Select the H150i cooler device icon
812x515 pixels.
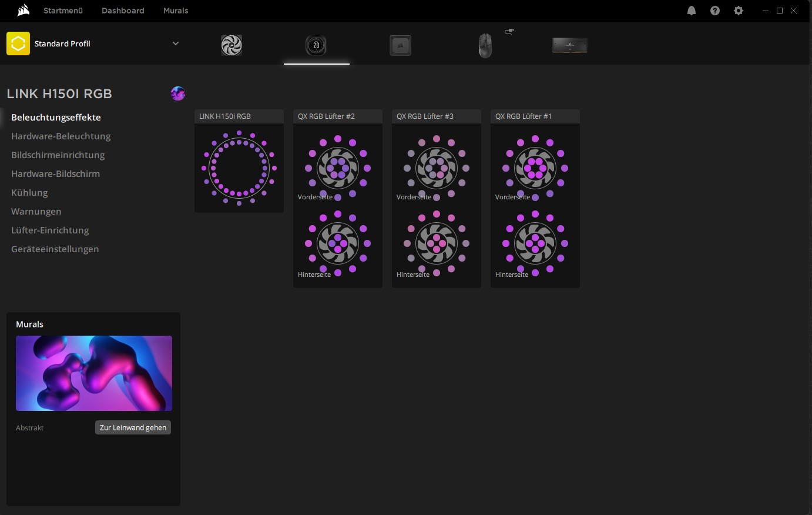[x=316, y=45]
